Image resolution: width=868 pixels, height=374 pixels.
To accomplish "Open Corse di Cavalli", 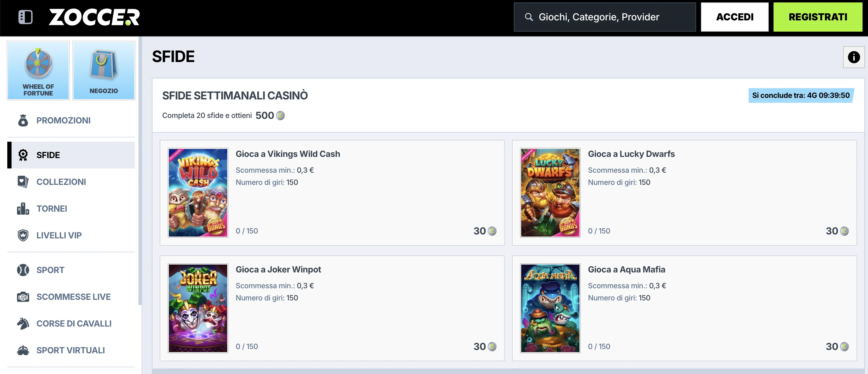I will (x=71, y=324).
